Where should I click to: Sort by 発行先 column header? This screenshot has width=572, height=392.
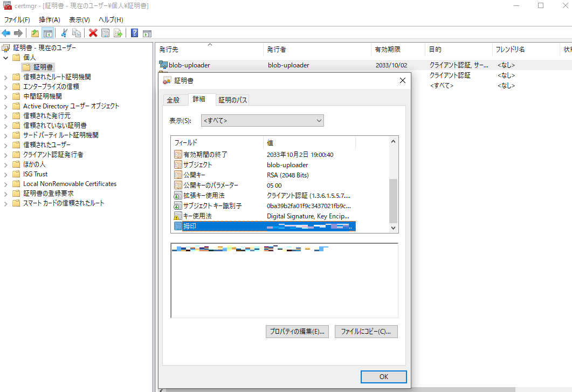[x=209, y=49]
